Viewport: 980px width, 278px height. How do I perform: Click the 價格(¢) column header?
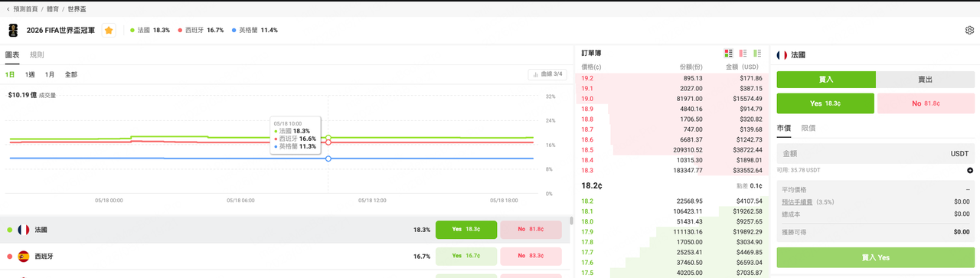592,67
